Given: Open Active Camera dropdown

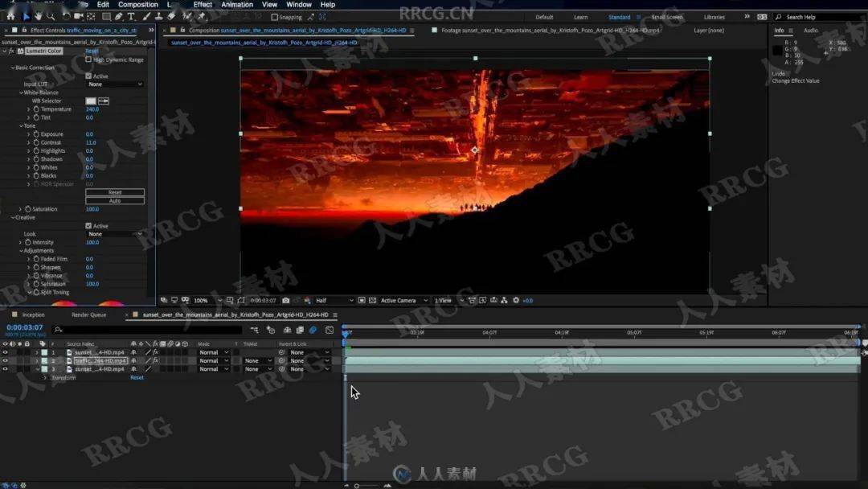Looking at the screenshot, I should pyautogui.click(x=404, y=300).
